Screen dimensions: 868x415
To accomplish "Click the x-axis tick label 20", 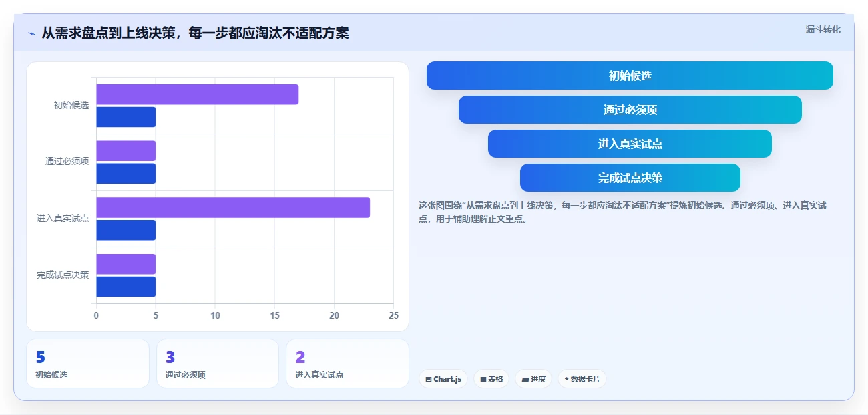I will 334,315.
